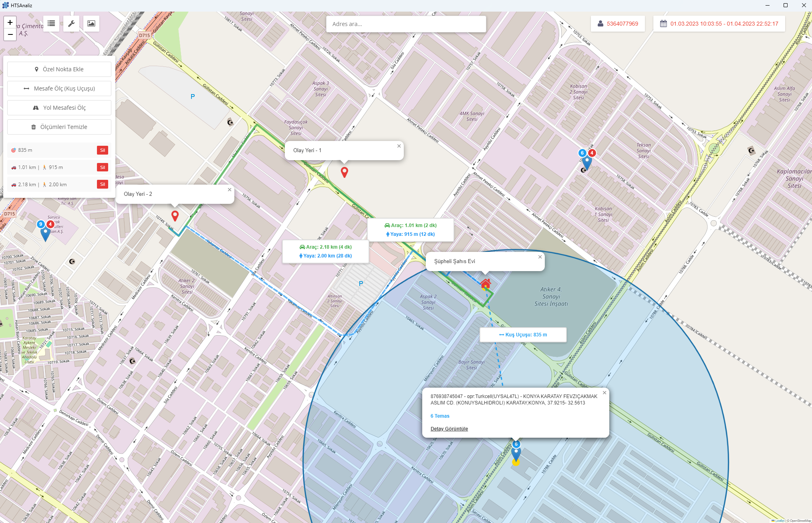Click the blue tower marker with badges 6 and 4
812x523 pixels.
587,163
